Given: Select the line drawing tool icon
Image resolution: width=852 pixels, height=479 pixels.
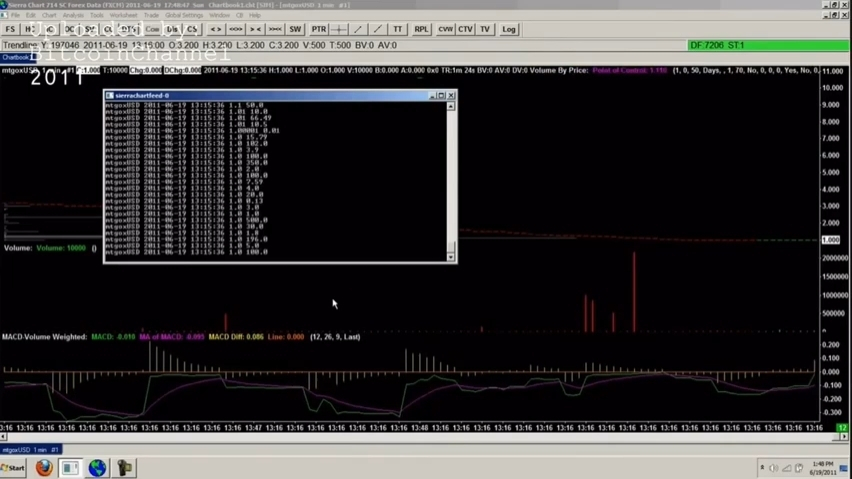Looking at the screenshot, I should (x=358, y=29).
